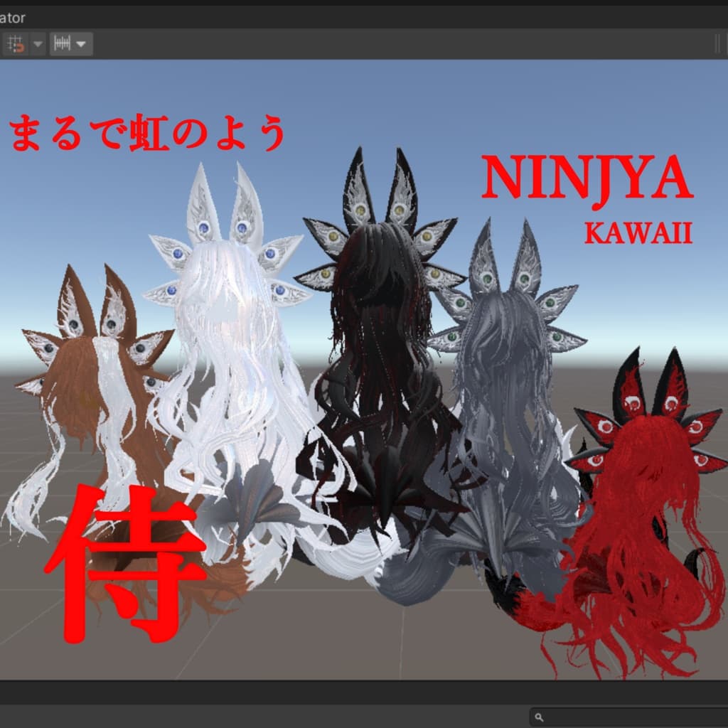Click the magnifier icon in the search field
The image size is (728, 728).
coord(539,717)
